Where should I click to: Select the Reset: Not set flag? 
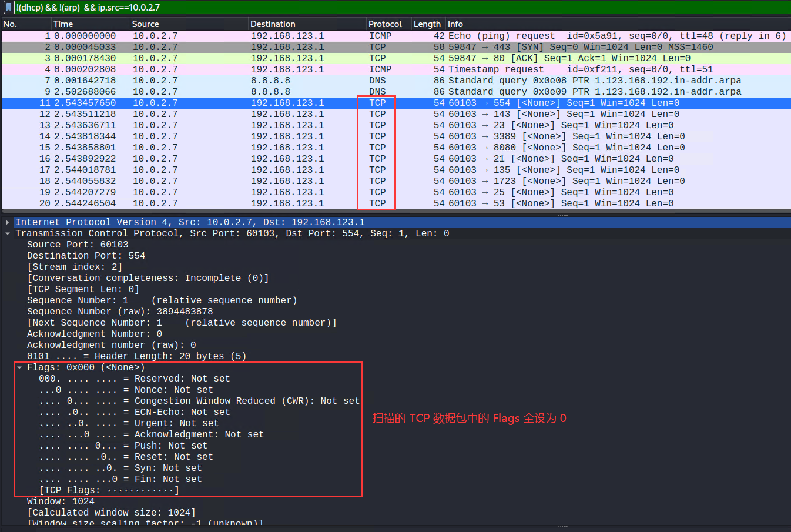click(126, 457)
